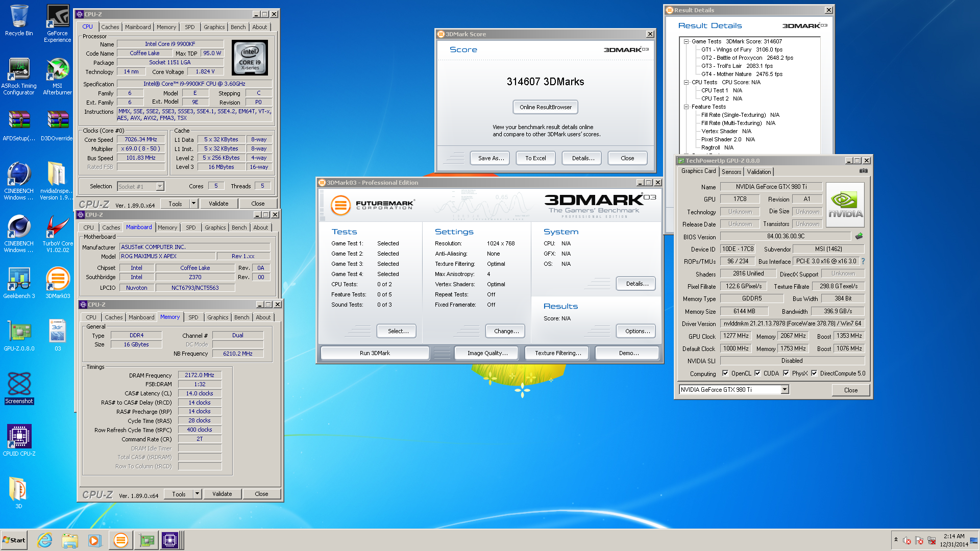
Task: Switch to Bench tab in top CPU-Z
Action: click(238, 27)
